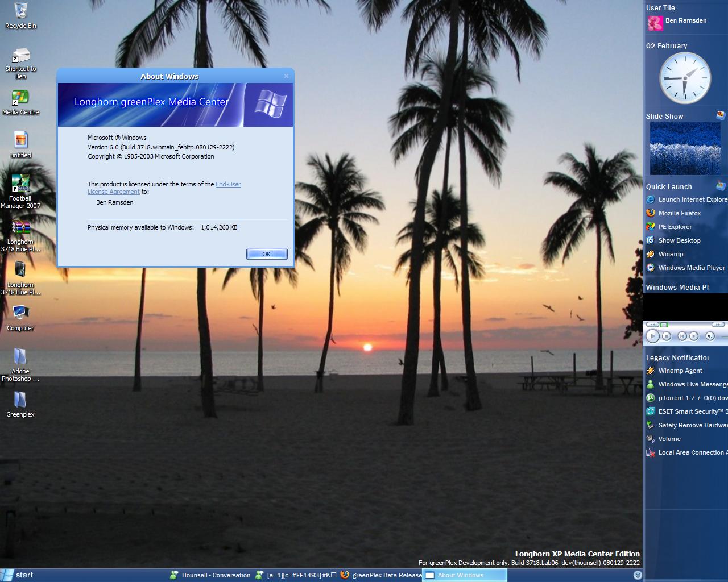Open the Shortcut to Ben icon

point(20,64)
